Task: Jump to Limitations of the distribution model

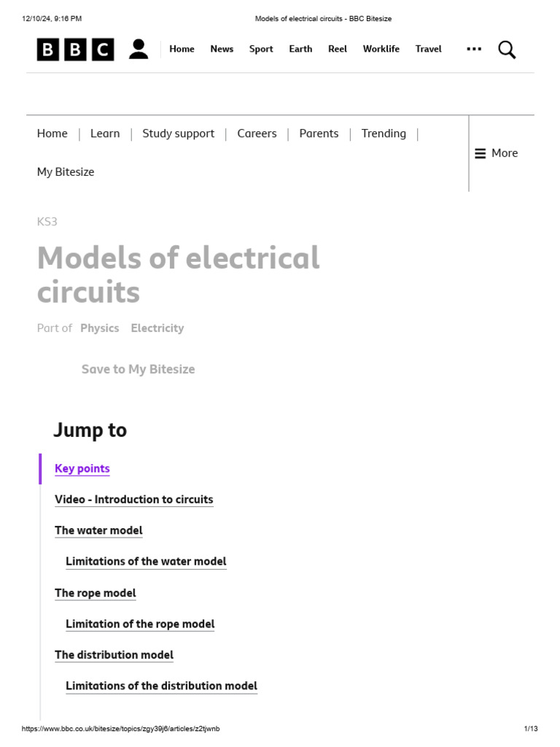Action: (x=161, y=686)
